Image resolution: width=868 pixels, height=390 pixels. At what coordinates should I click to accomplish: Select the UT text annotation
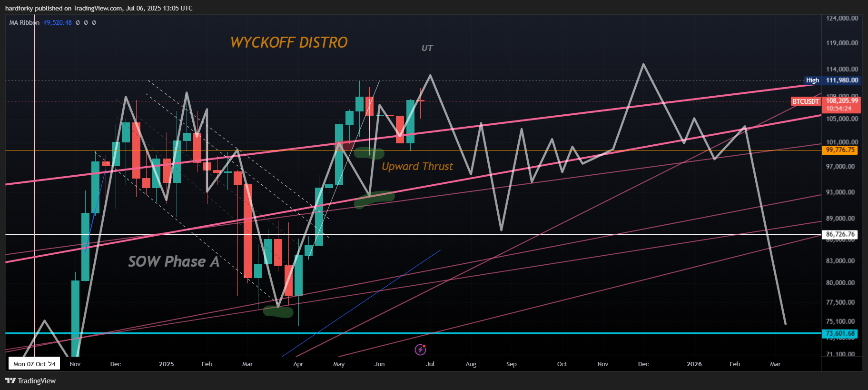click(x=427, y=48)
